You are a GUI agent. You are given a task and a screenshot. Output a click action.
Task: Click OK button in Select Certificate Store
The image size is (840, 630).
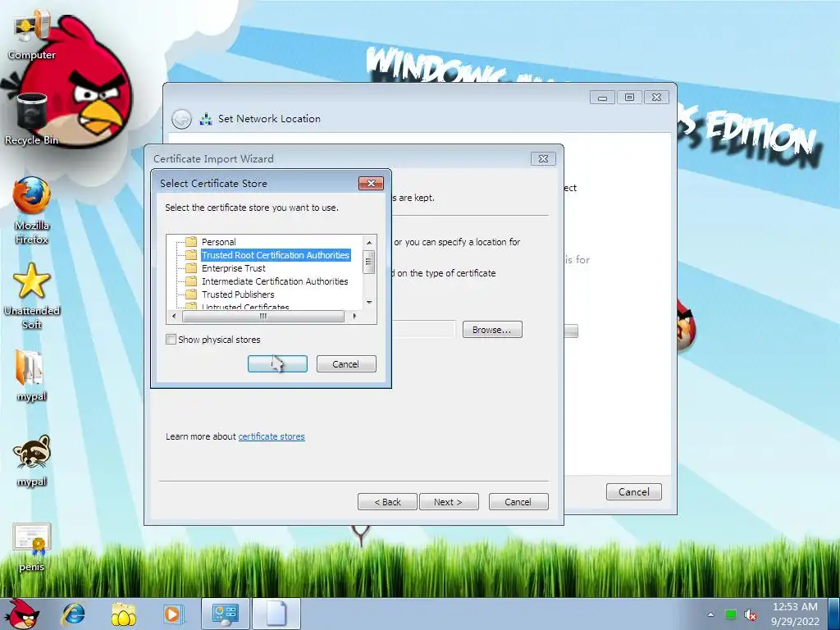coord(277,363)
